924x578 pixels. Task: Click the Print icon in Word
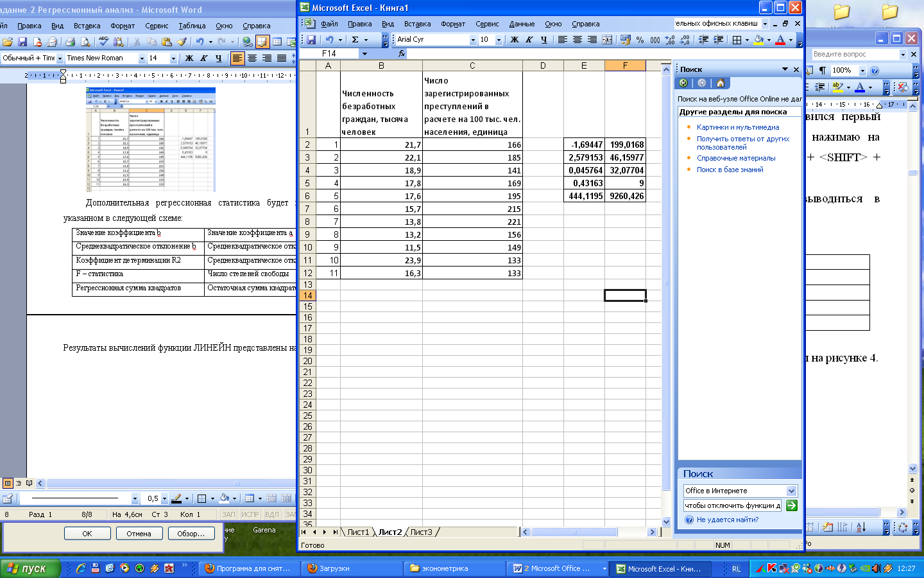coord(70,42)
